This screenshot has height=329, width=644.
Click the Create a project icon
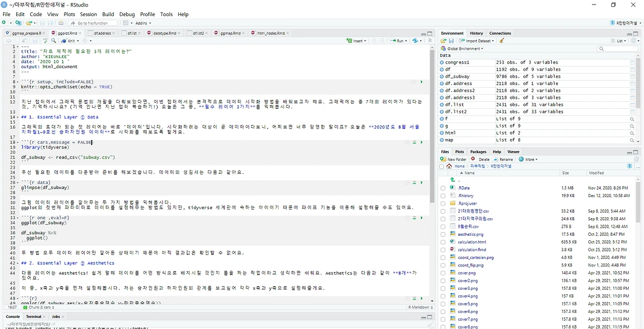coord(18,23)
